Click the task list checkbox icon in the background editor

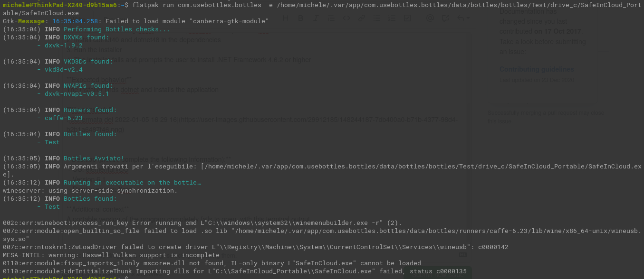point(407,18)
